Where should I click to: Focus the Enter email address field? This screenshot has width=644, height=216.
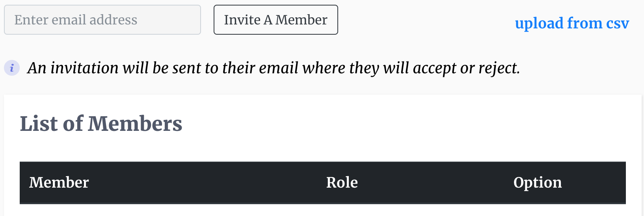[102, 20]
